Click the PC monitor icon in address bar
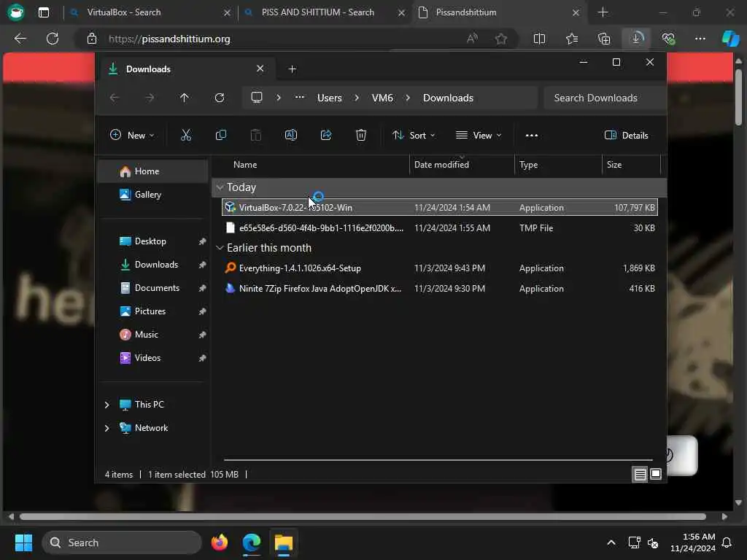This screenshot has height=560, width=747. point(257,98)
